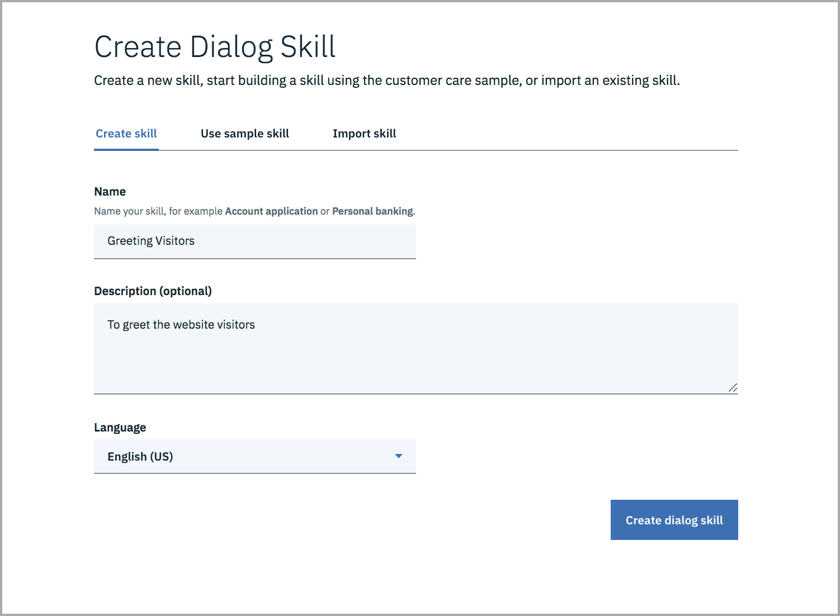
Task: Click the page description under the heading
Action: pos(387,80)
